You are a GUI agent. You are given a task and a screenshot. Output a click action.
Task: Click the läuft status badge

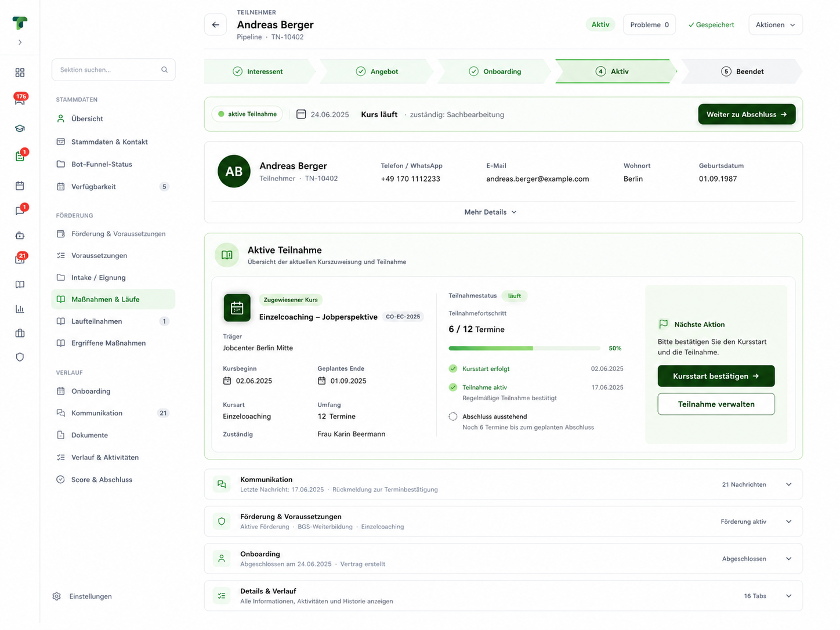pyautogui.click(x=514, y=296)
